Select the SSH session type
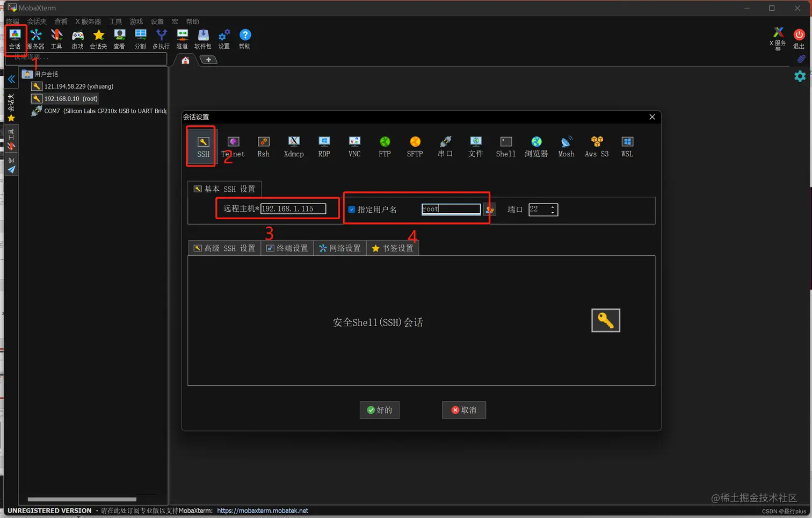812x518 pixels. coord(203,146)
